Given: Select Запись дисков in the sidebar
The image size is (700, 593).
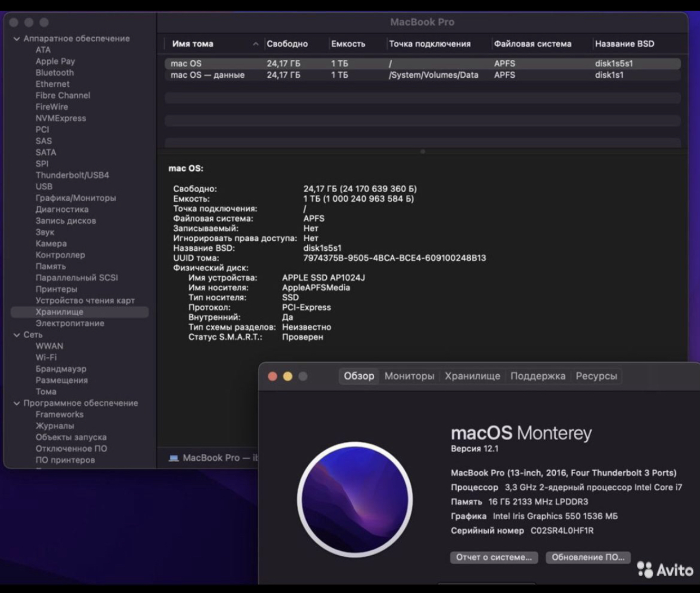Looking at the screenshot, I should point(65,221).
